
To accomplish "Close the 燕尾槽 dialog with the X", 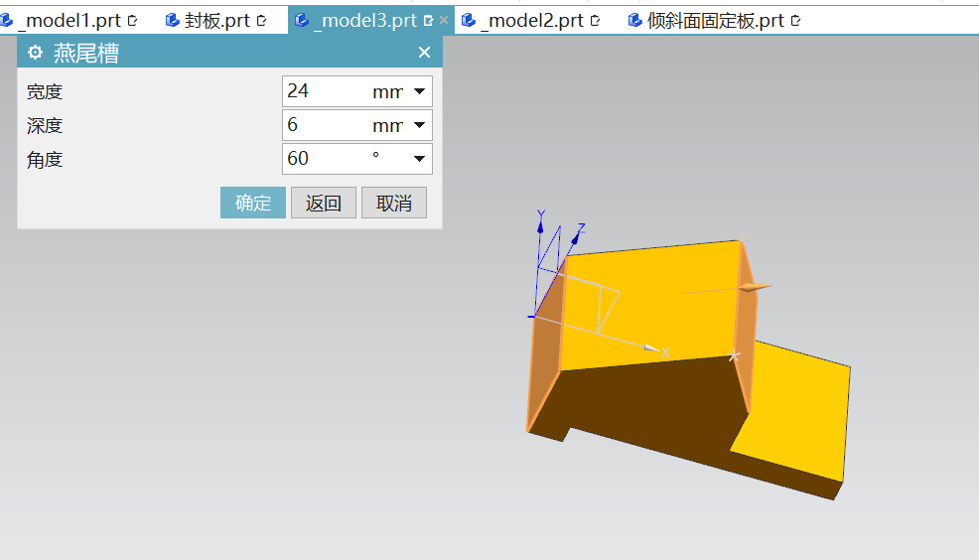I will pyautogui.click(x=424, y=54).
